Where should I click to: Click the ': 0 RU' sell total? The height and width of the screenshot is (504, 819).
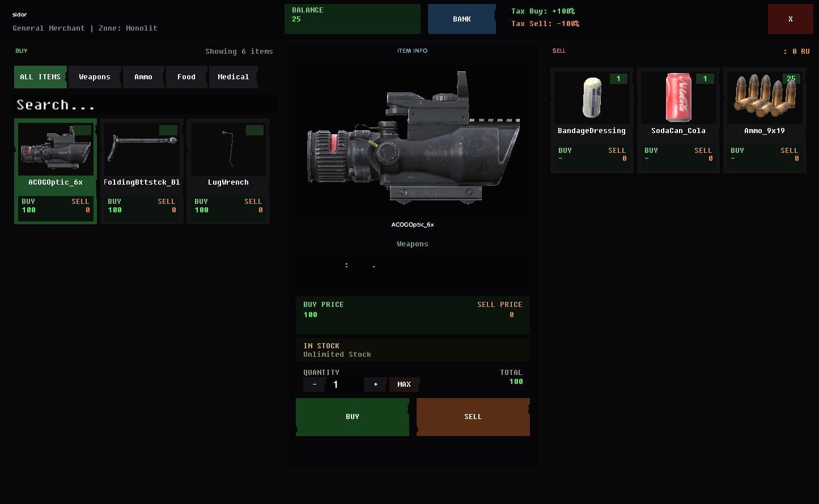point(796,52)
